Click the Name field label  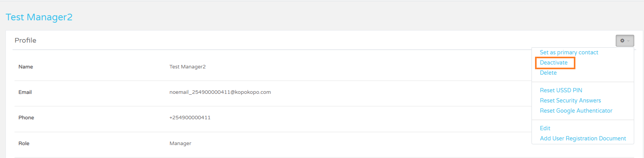point(25,67)
